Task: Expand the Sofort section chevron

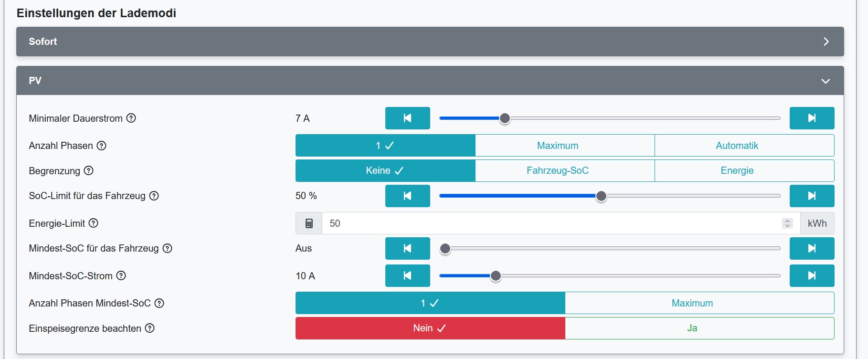Action: [826, 42]
